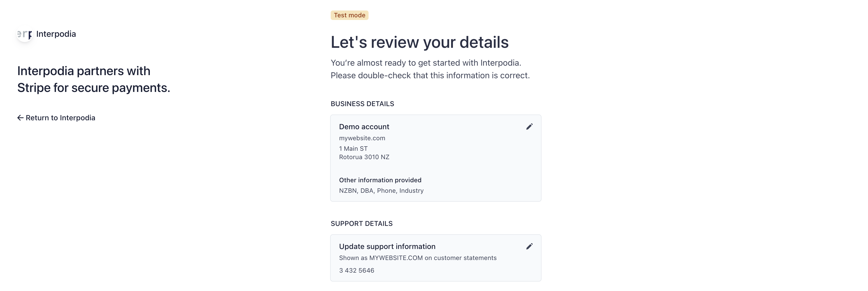The width and height of the screenshot is (868, 291).
Task: Click the mywebsite.com business URL
Action: (362, 138)
